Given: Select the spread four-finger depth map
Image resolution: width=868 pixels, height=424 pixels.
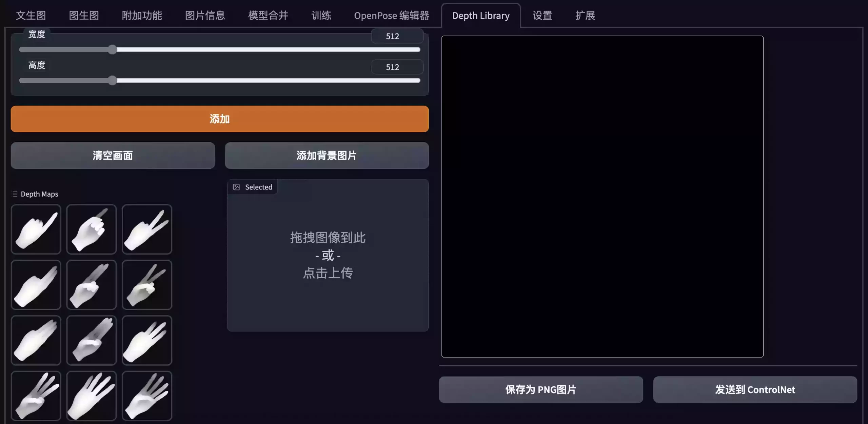Looking at the screenshot, I should click(91, 396).
